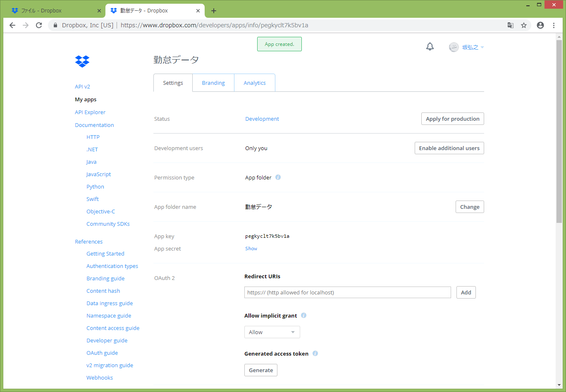The image size is (566, 392).
Task: Open API v2 in the sidebar
Action: (82, 86)
